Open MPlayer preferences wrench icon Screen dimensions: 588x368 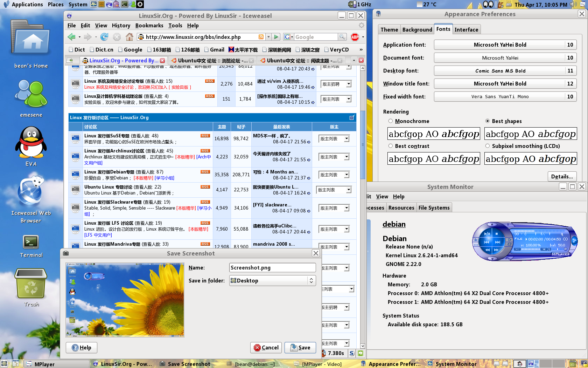(574, 241)
